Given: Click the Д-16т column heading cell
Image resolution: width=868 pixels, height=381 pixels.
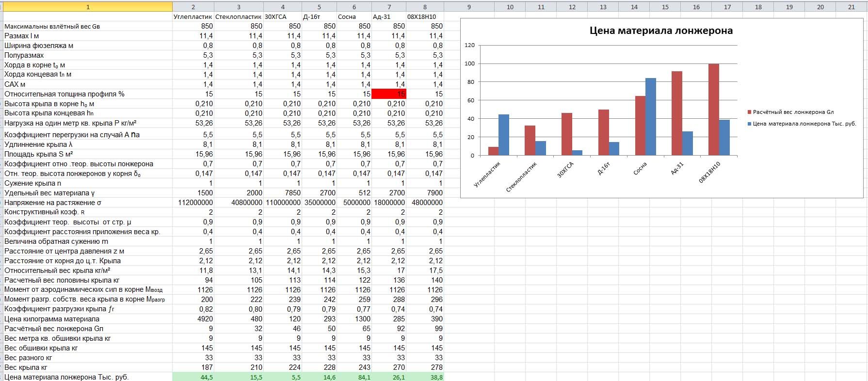Looking at the screenshot, I should tap(319, 16).
